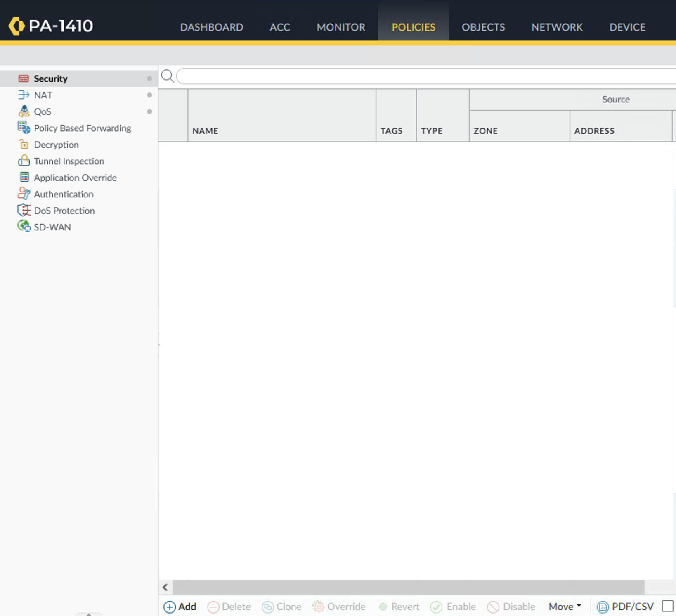
Task: Add a new security policy rule
Action: (x=180, y=607)
